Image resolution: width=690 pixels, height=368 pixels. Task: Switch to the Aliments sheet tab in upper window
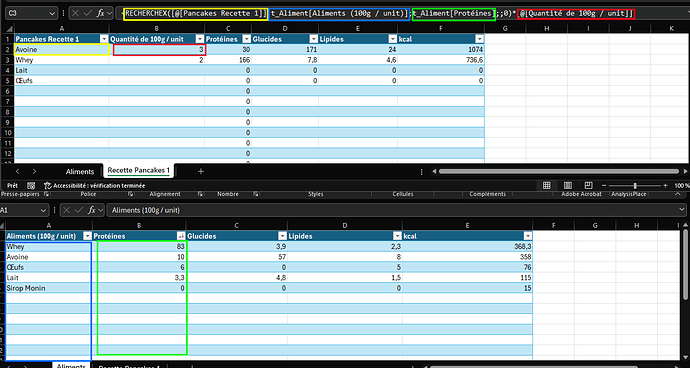coord(80,171)
